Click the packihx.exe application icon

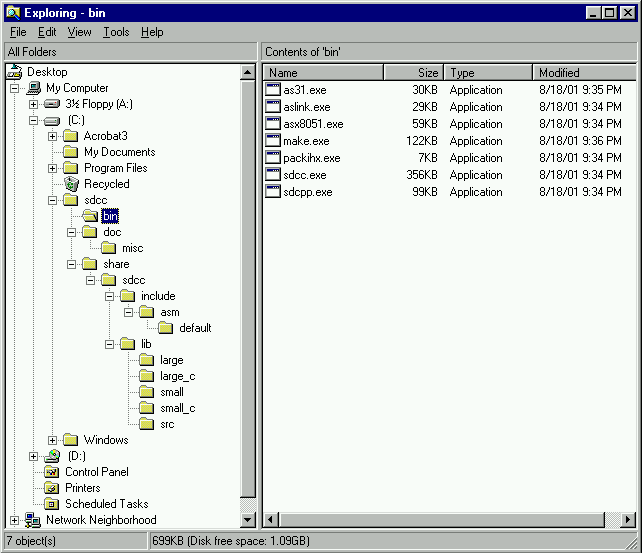point(273,158)
